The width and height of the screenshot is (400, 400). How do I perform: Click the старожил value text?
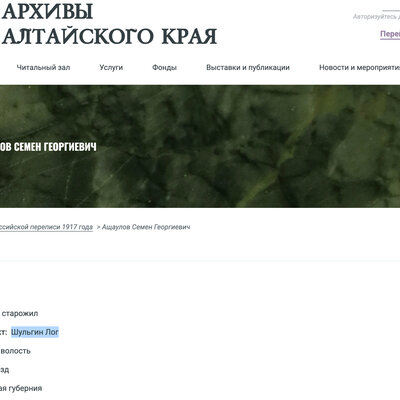point(20,313)
